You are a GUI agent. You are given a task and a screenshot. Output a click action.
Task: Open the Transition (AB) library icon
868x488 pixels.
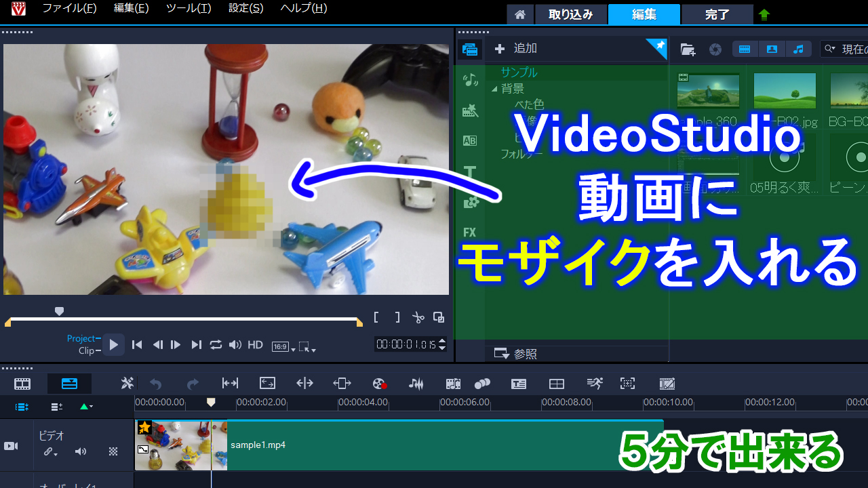(470, 141)
